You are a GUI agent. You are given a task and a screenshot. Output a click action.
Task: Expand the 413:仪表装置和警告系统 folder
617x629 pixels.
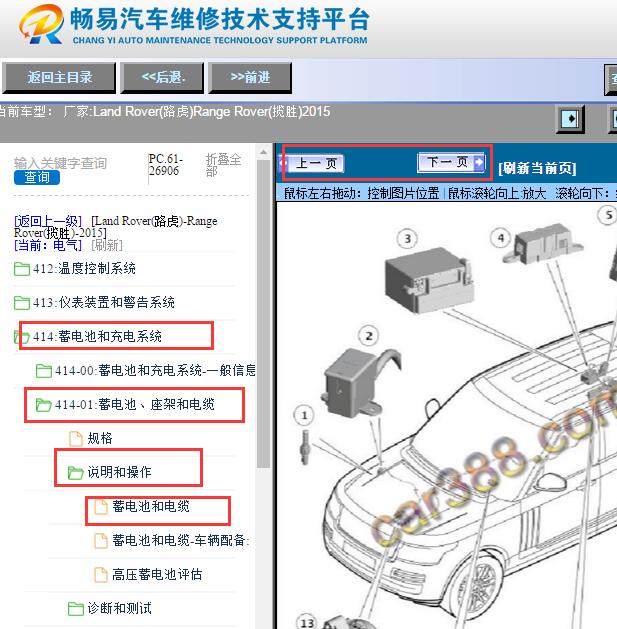click(x=104, y=302)
